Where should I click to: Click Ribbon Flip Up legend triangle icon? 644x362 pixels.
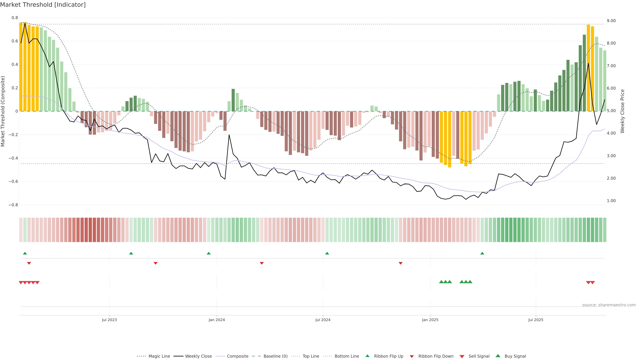tap(367, 356)
